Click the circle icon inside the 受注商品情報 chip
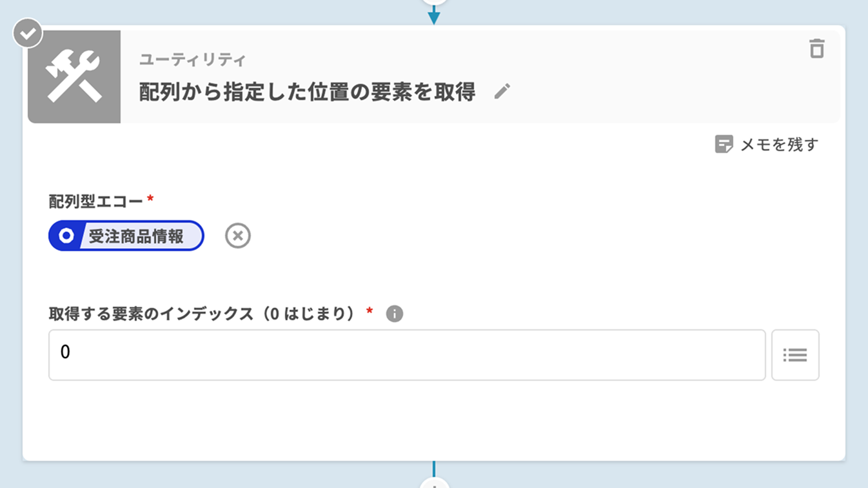Viewport: 868px width, 488px height. point(66,236)
